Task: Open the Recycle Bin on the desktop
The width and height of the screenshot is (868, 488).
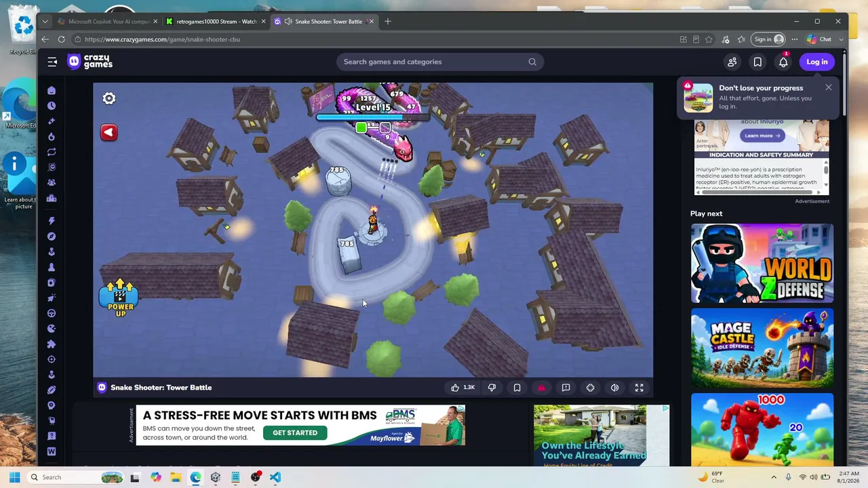Action: (23, 31)
